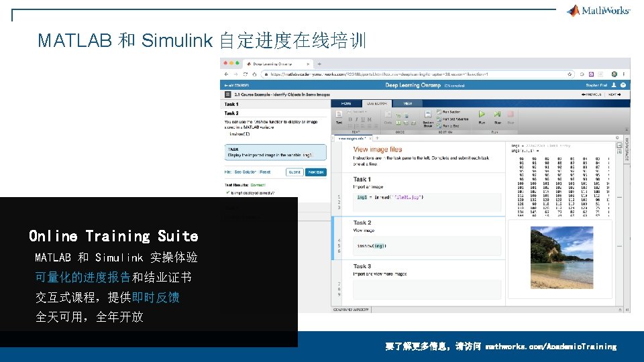
Task: Click the See Solution link
Action: [x=246, y=172]
